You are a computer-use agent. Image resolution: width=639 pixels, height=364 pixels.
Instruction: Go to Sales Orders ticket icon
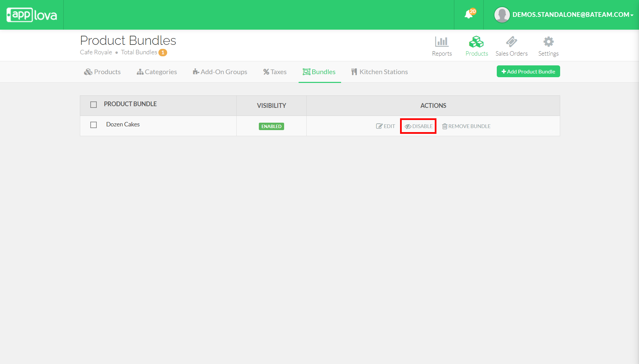(x=511, y=42)
